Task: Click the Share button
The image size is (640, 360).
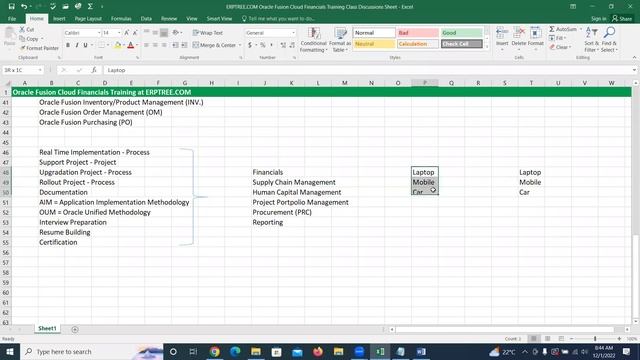Action: click(x=622, y=19)
